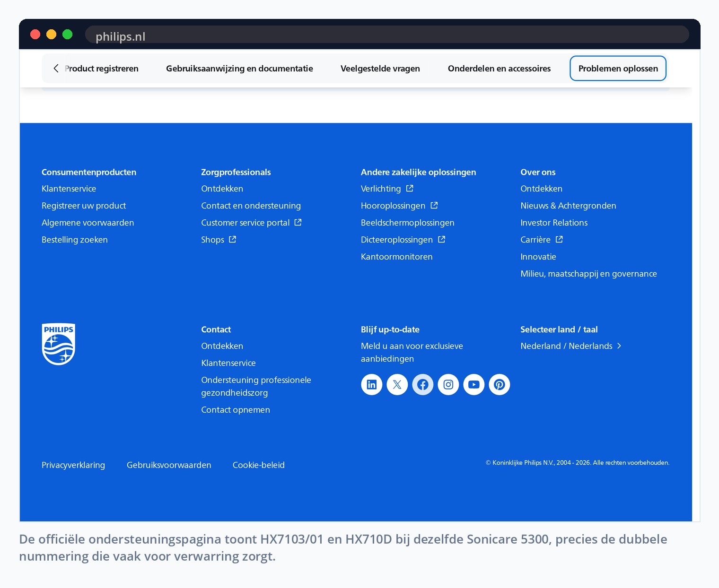This screenshot has width=719, height=588.
Task: Open the Gebruiksvoorwaarden link
Action: pos(169,465)
